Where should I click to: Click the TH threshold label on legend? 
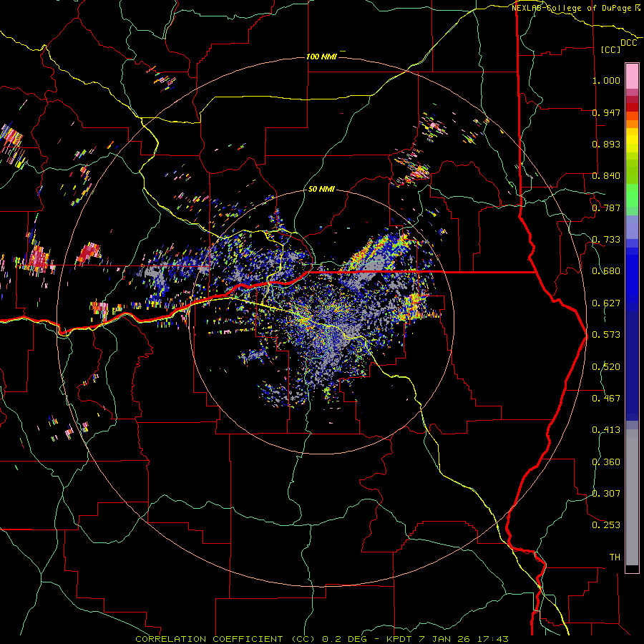point(615,557)
